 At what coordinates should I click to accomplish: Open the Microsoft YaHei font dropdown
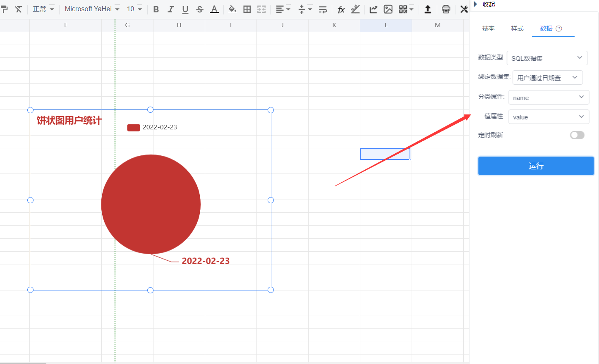pyautogui.click(x=92, y=9)
